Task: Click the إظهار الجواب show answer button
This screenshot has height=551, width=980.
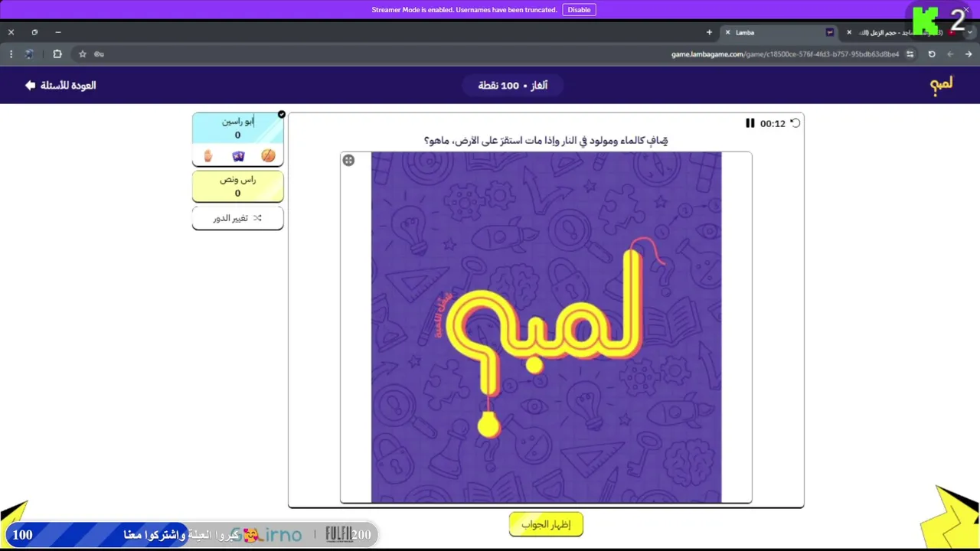Action: tap(546, 524)
